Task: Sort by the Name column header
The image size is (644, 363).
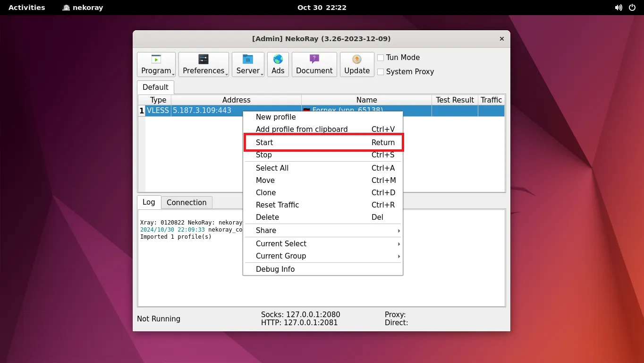Action: pyautogui.click(x=366, y=100)
